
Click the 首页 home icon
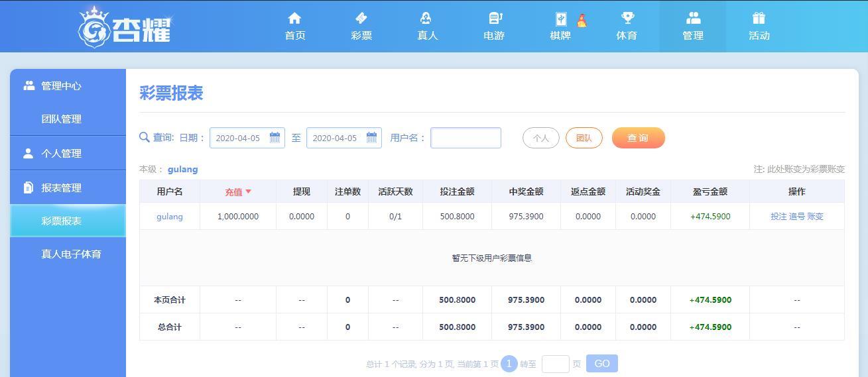(x=294, y=18)
